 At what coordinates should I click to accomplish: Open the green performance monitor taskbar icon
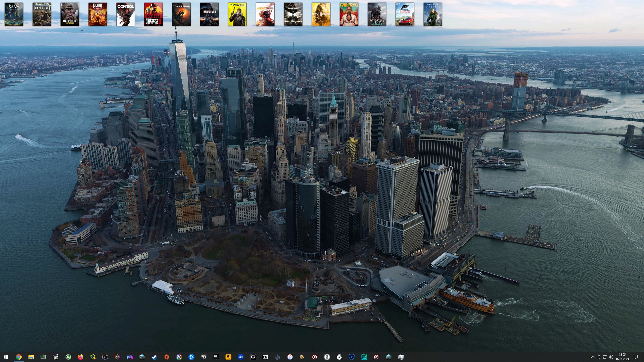click(x=43, y=357)
